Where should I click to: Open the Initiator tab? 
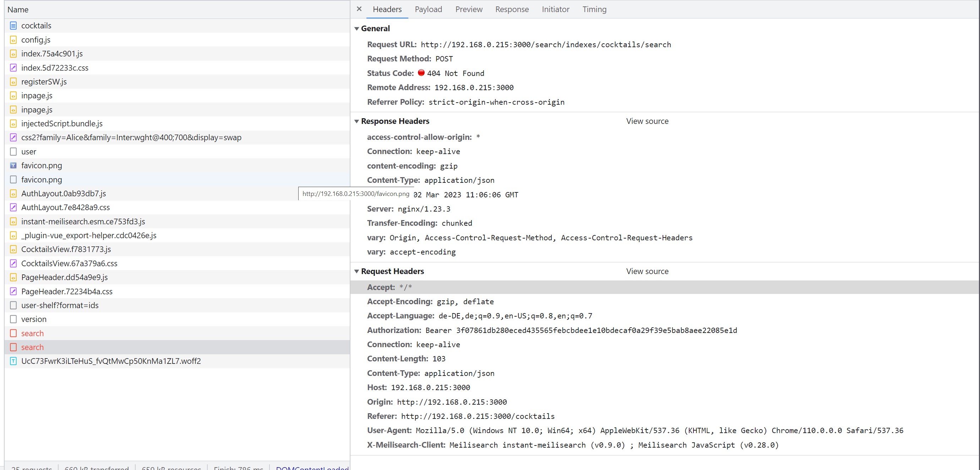555,9
